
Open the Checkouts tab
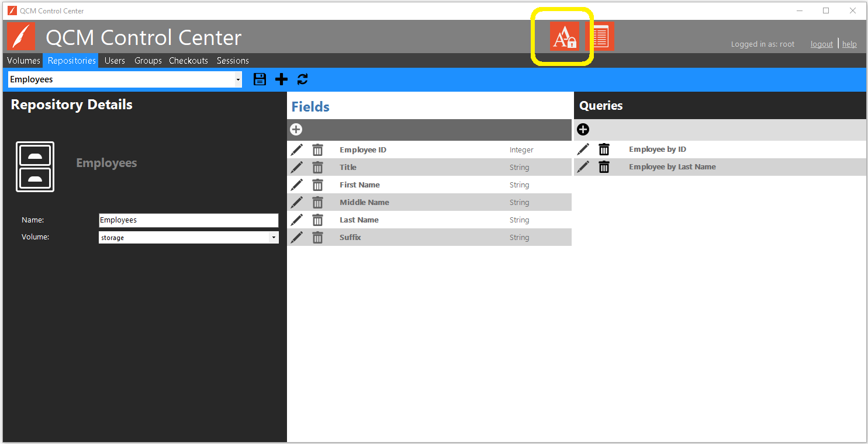coord(188,61)
